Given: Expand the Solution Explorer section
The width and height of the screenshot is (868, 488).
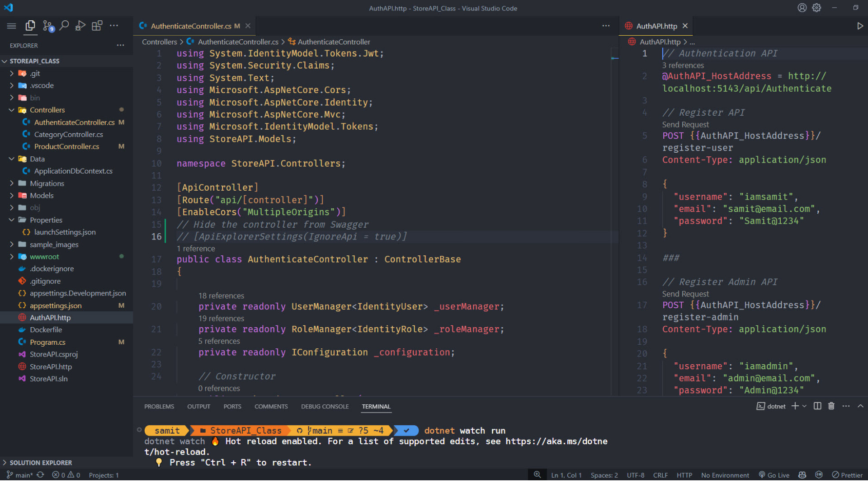Looking at the screenshot, I should click(x=66, y=462).
